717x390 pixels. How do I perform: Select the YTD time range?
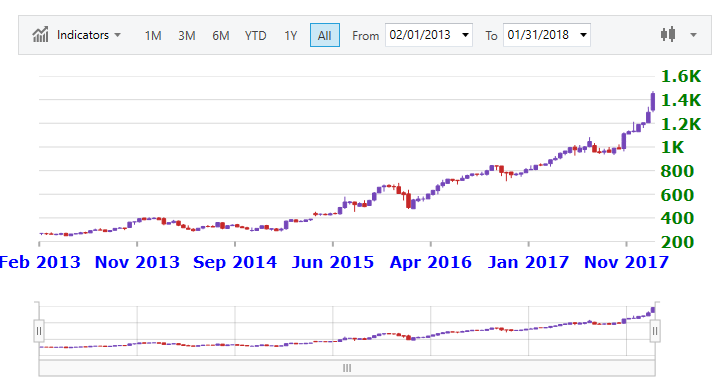[255, 35]
